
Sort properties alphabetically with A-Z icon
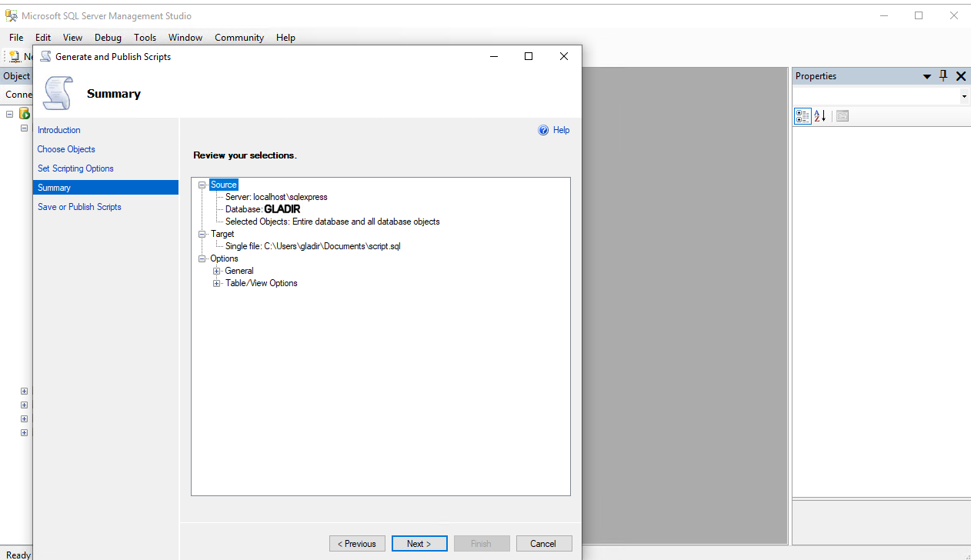pyautogui.click(x=820, y=116)
